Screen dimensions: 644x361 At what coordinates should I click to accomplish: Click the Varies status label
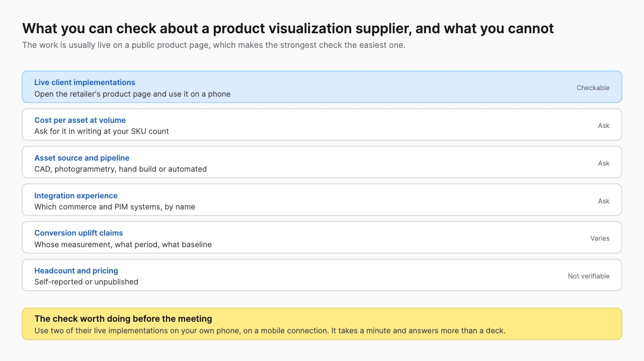pos(600,238)
